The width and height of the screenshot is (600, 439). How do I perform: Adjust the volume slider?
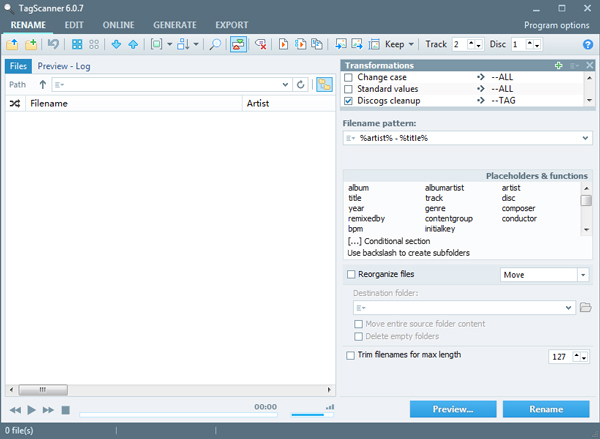point(312,415)
